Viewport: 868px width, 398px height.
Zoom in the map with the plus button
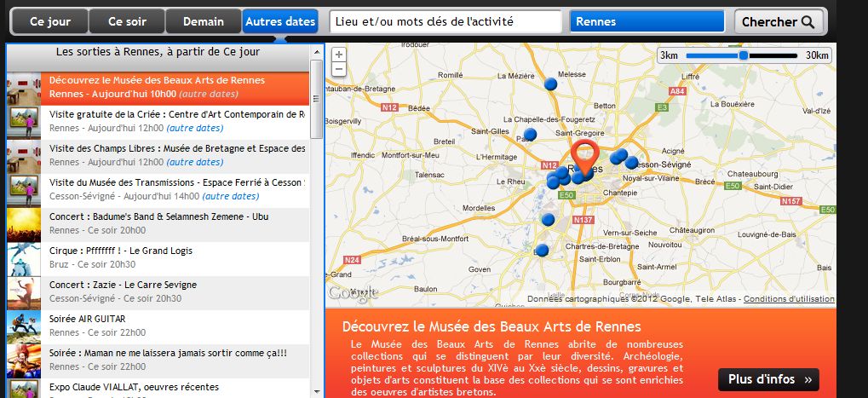pyautogui.click(x=339, y=55)
